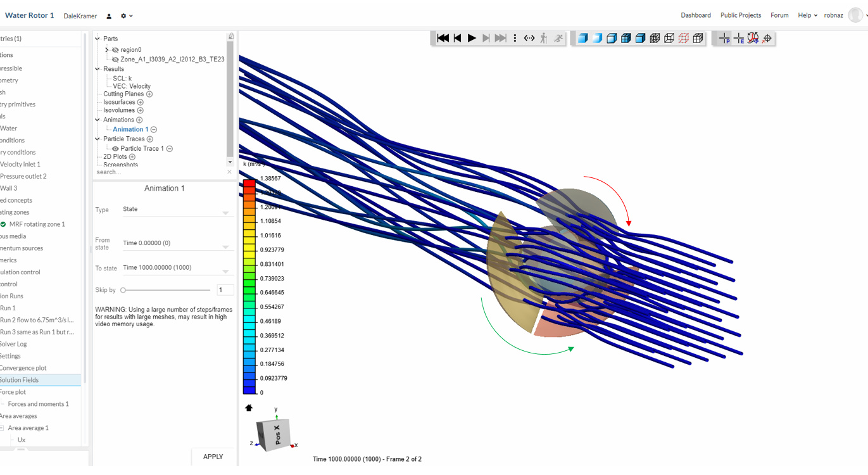Click the home view icon above orientation cube

(249, 408)
